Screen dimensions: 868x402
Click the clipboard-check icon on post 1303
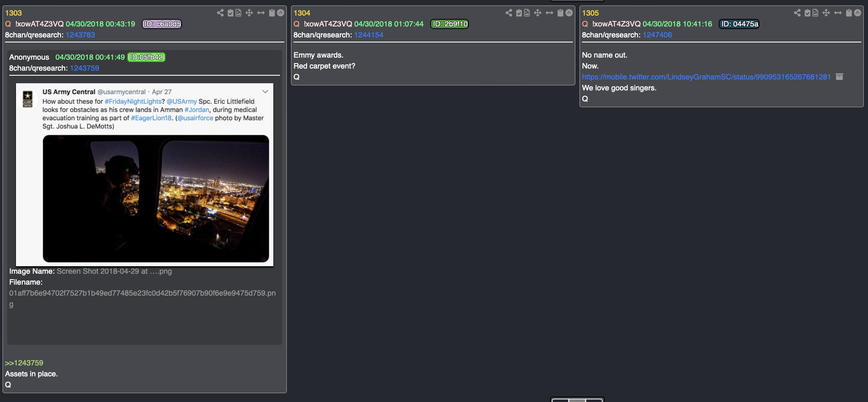click(230, 13)
